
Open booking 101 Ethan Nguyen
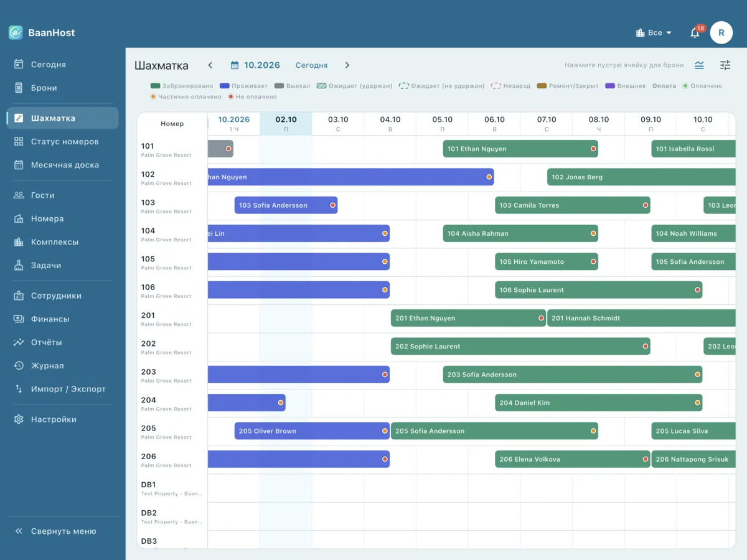520,149
